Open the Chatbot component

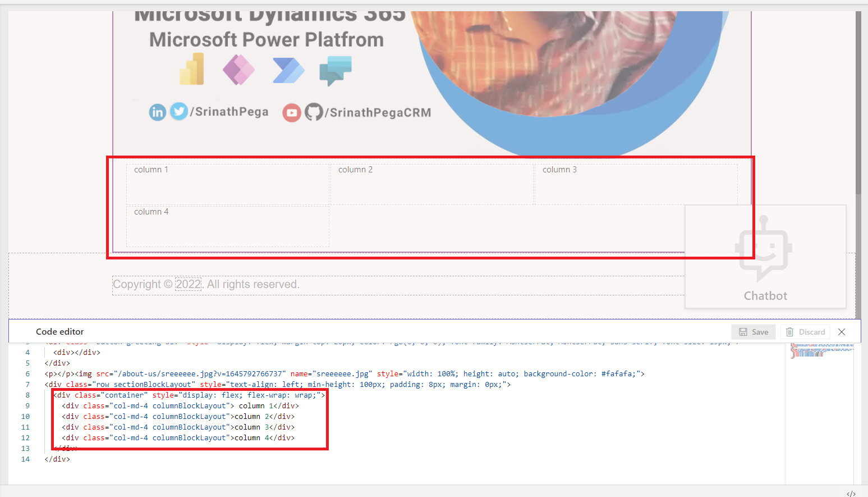click(x=765, y=257)
